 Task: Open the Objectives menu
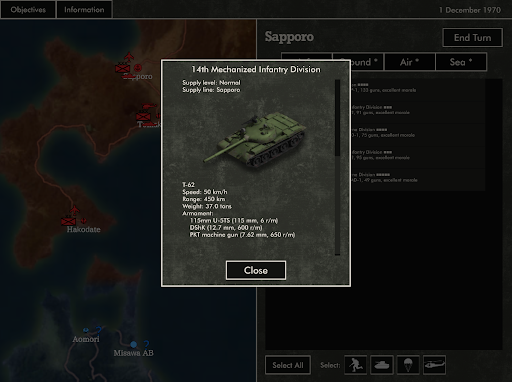tap(28, 9)
